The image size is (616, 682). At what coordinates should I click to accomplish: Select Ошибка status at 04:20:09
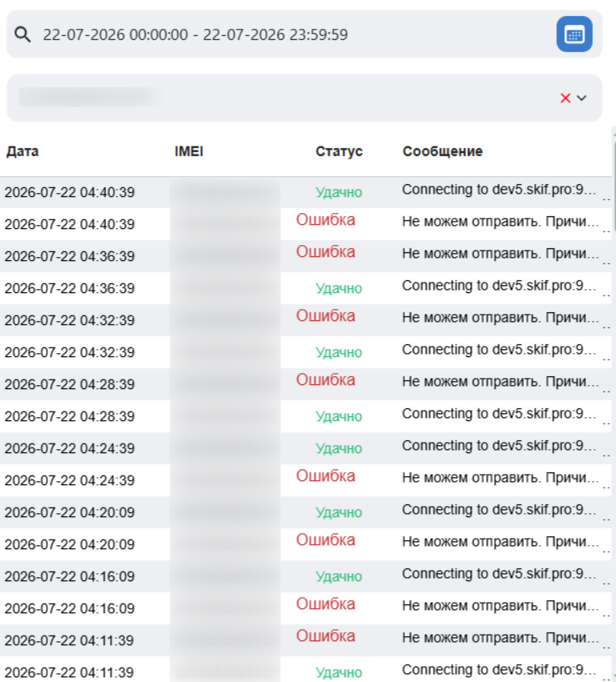click(326, 540)
